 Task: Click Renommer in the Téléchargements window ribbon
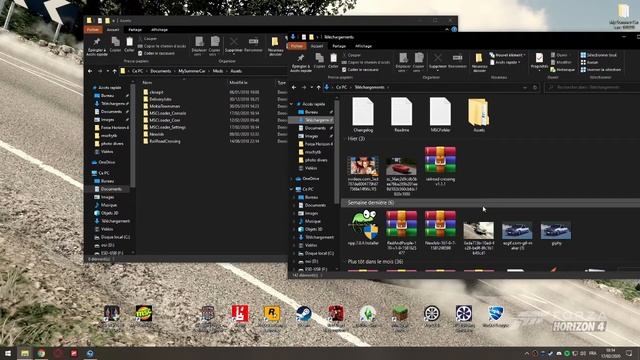point(457,61)
